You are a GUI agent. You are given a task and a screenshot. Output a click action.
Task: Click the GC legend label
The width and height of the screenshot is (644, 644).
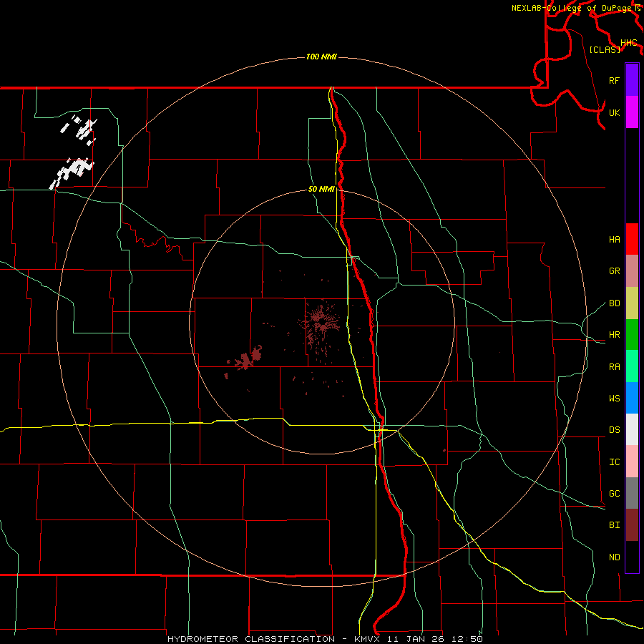[614, 494]
